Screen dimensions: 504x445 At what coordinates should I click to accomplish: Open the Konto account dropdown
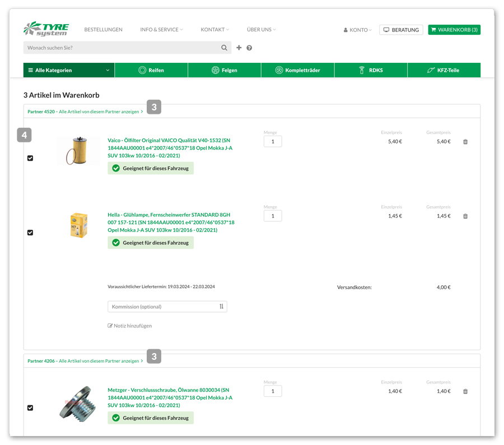tap(357, 30)
